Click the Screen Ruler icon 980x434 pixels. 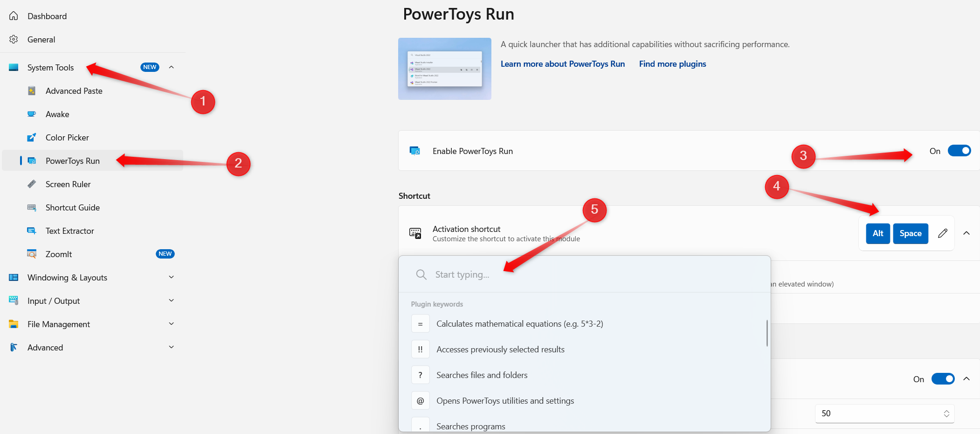point(32,184)
